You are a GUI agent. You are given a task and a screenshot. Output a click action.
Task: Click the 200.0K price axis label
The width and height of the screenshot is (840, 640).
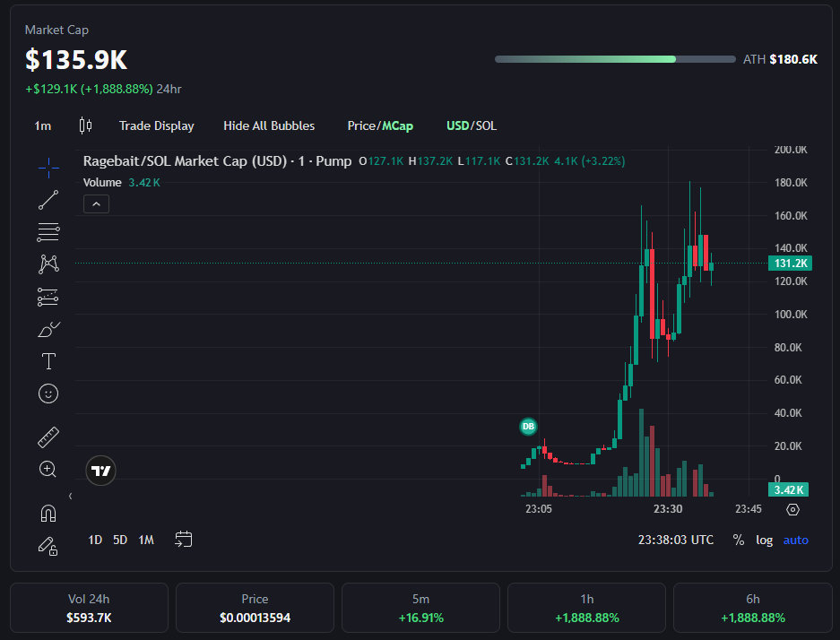[791, 150]
